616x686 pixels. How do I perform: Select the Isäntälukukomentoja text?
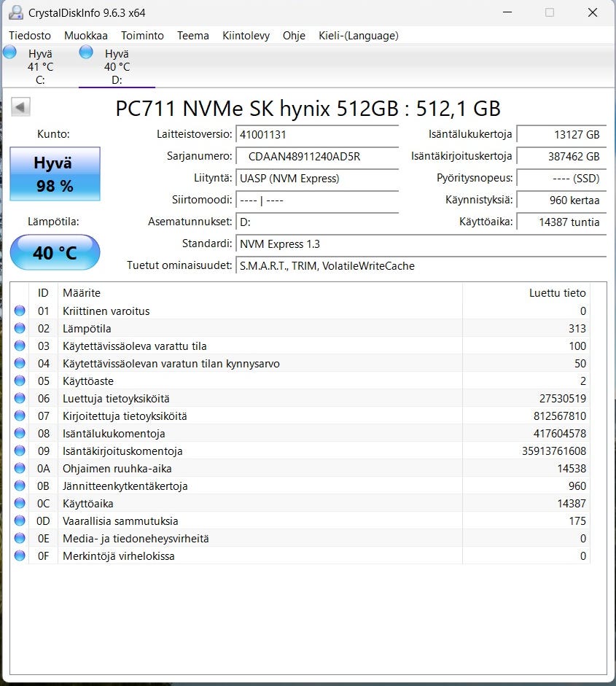click(x=114, y=434)
